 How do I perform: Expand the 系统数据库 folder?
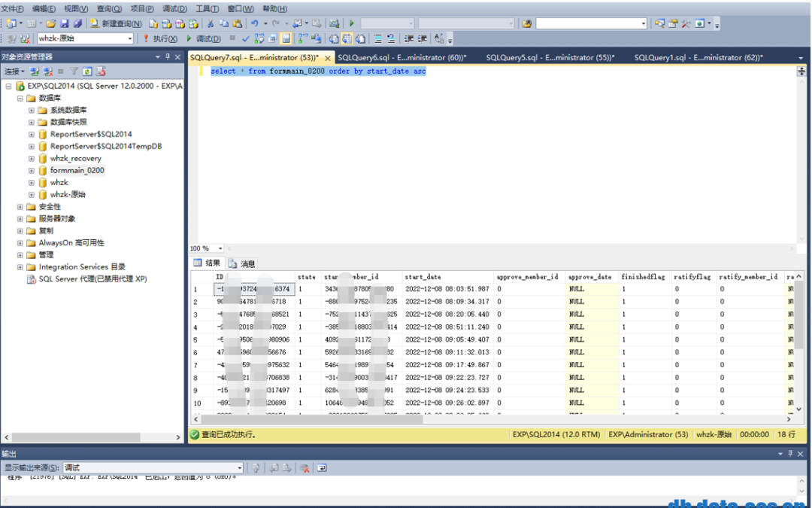tap(32, 110)
